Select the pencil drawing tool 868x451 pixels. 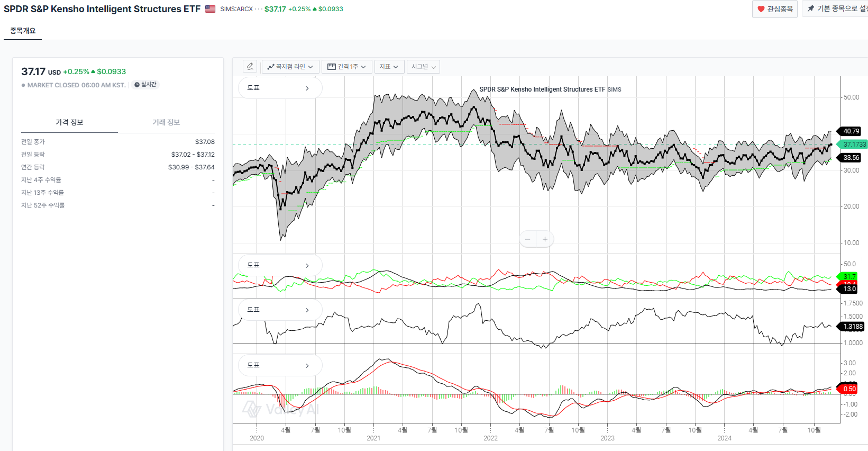click(x=250, y=66)
